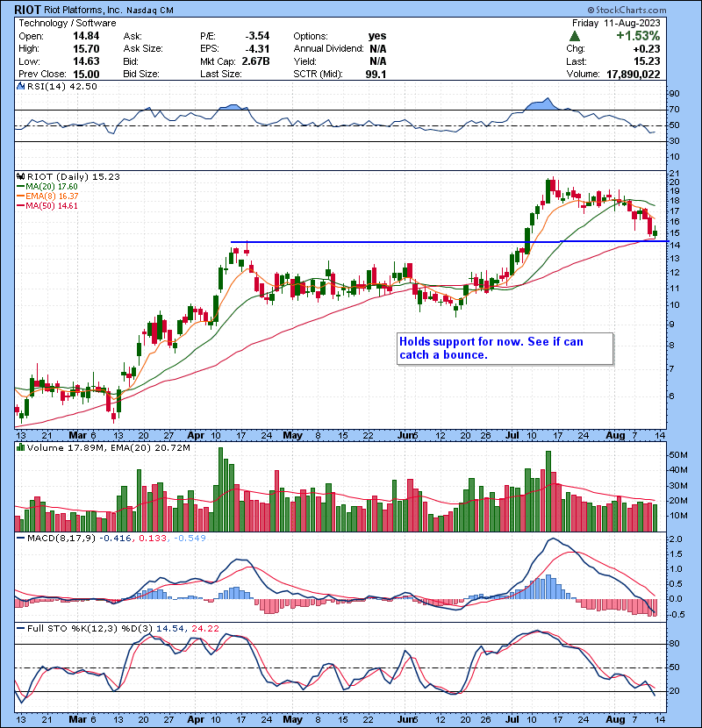Click the MACD signal value 0.133
The height and width of the screenshot is (728, 702).
click(153, 538)
